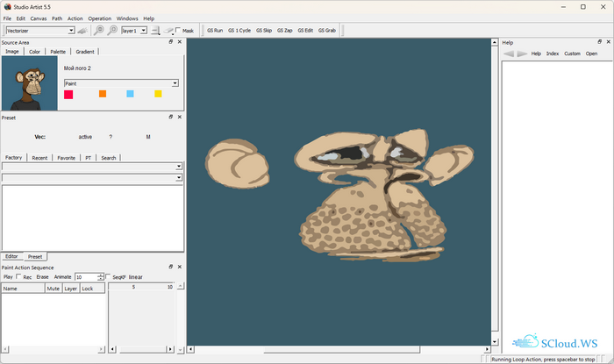Open the Path menu
Image resolution: width=614 pixels, height=364 pixels.
coord(57,18)
